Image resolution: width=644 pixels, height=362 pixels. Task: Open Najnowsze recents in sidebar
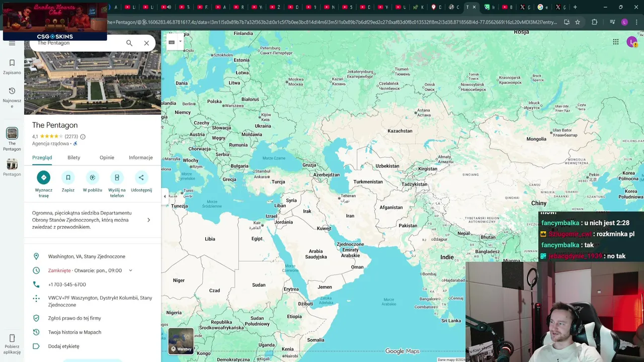pos(12,97)
